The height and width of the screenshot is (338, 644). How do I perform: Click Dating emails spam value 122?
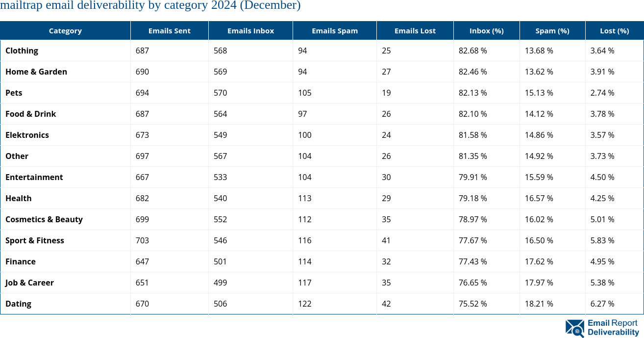(x=305, y=304)
